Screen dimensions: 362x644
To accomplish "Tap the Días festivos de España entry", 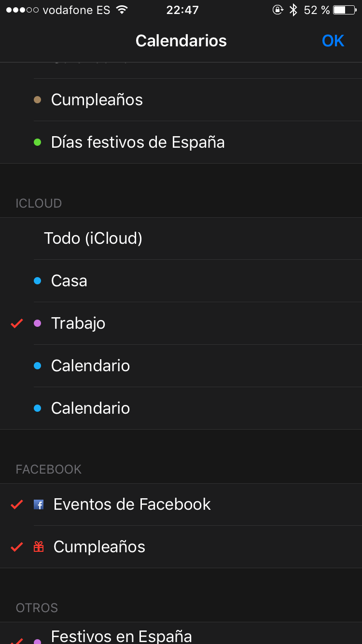I will coord(138,142).
